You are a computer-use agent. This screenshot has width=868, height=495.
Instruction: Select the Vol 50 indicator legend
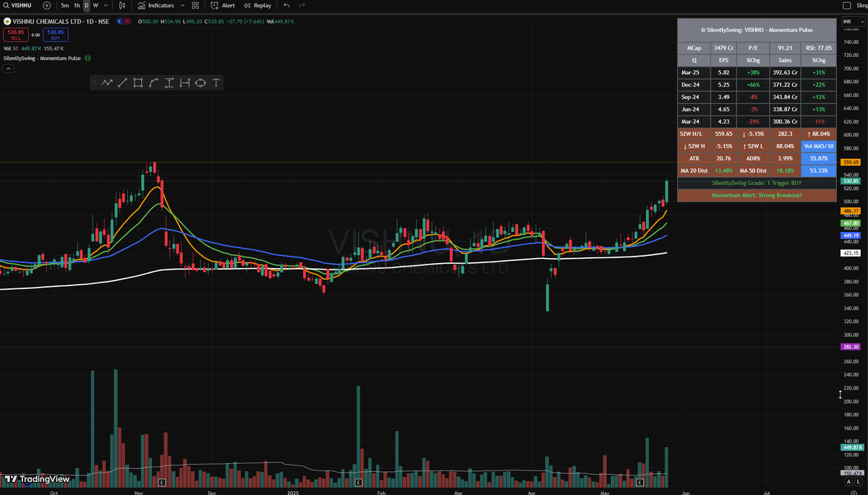coord(11,48)
